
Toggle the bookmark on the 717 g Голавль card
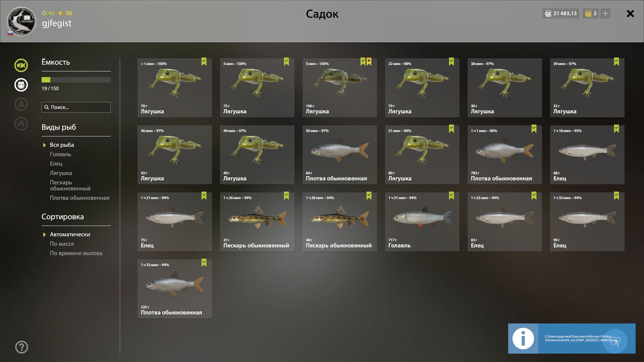(x=451, y=196)
